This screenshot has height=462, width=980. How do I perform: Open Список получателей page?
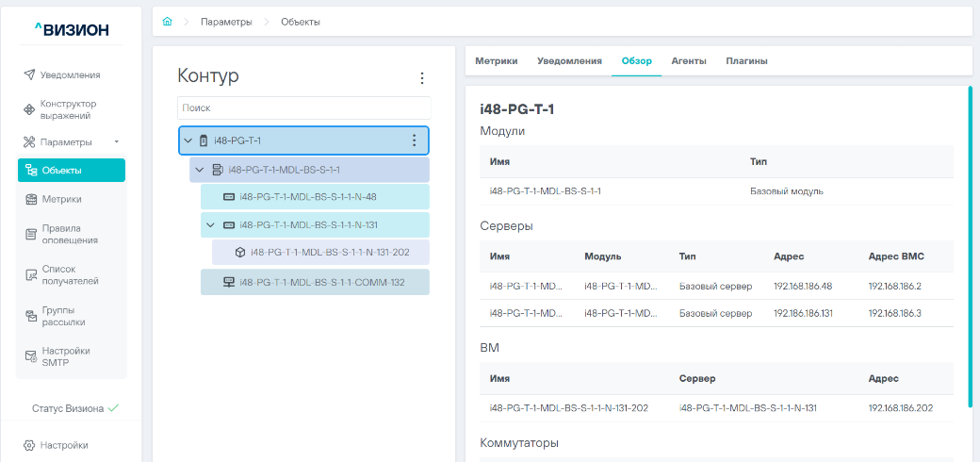tap(70, 274)
